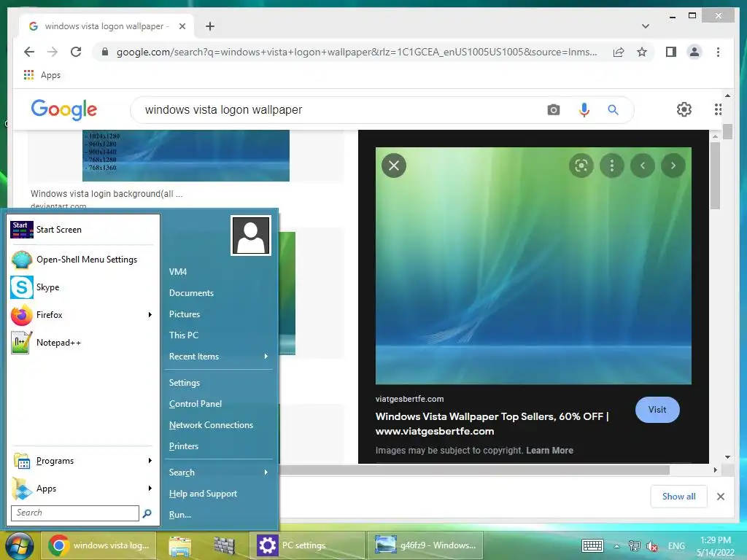Open Learn More copyright link

coord(549,451)
